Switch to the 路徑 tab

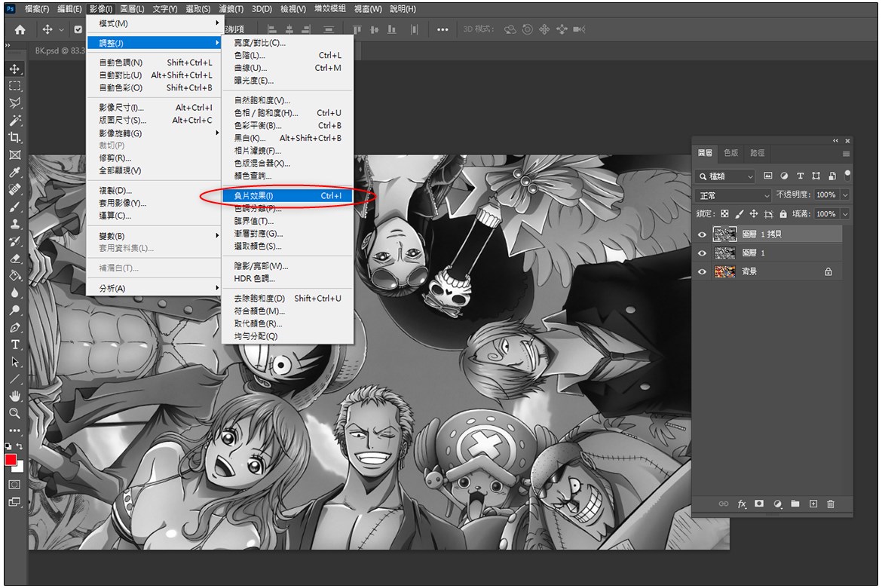[757, 152]
